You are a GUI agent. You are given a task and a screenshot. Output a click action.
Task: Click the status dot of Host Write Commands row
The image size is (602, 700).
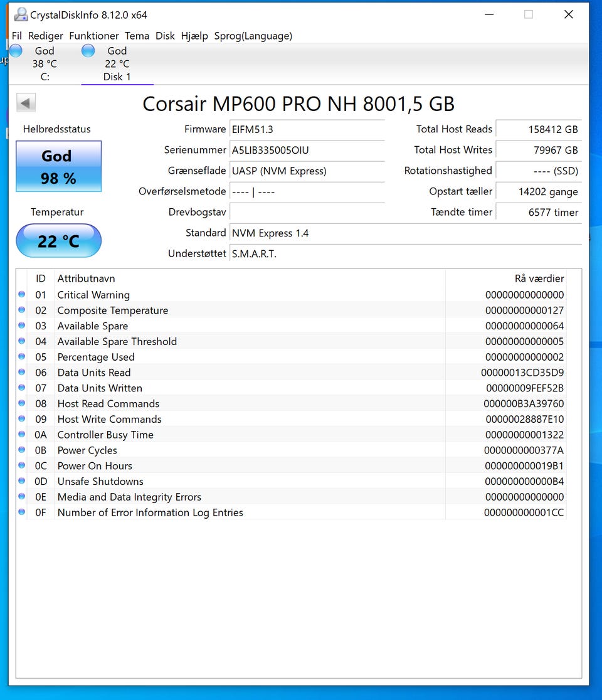click(x=21, y=419)
